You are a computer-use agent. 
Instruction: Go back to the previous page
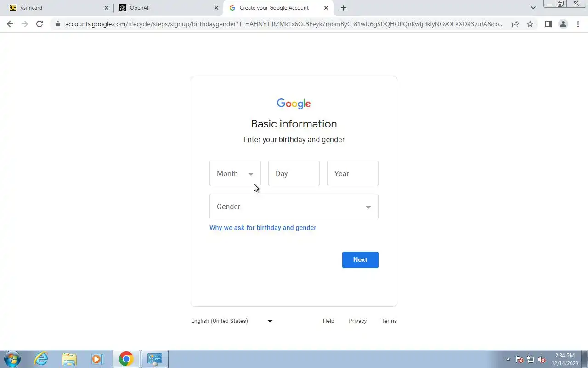pyautogui.click(x=10, y=24)
